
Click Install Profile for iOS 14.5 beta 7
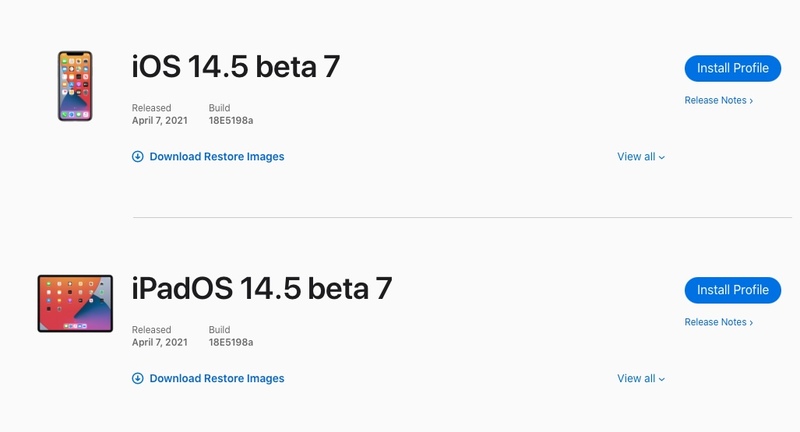[733, 68]
